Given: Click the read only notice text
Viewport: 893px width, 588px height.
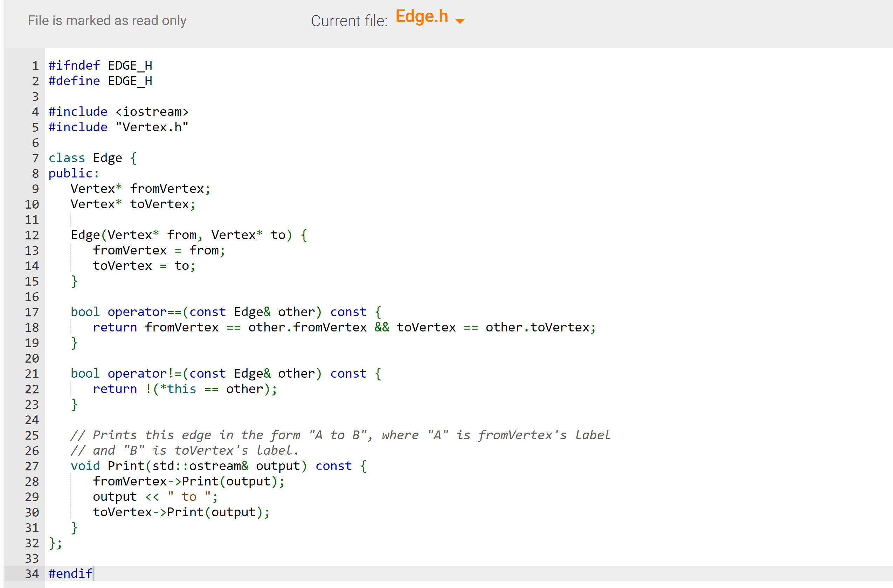Looking at the screenshot, I should point(107,21).
